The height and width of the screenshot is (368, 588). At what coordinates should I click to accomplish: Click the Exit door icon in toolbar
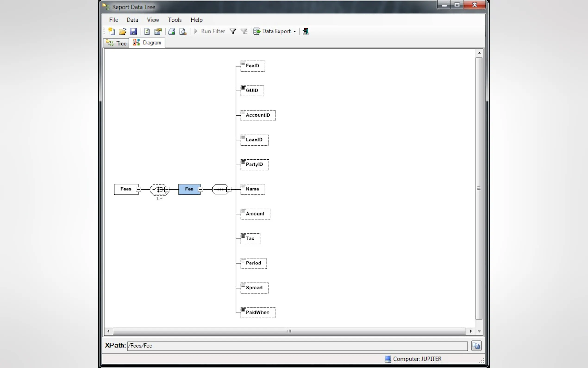[x=306, y=31]
